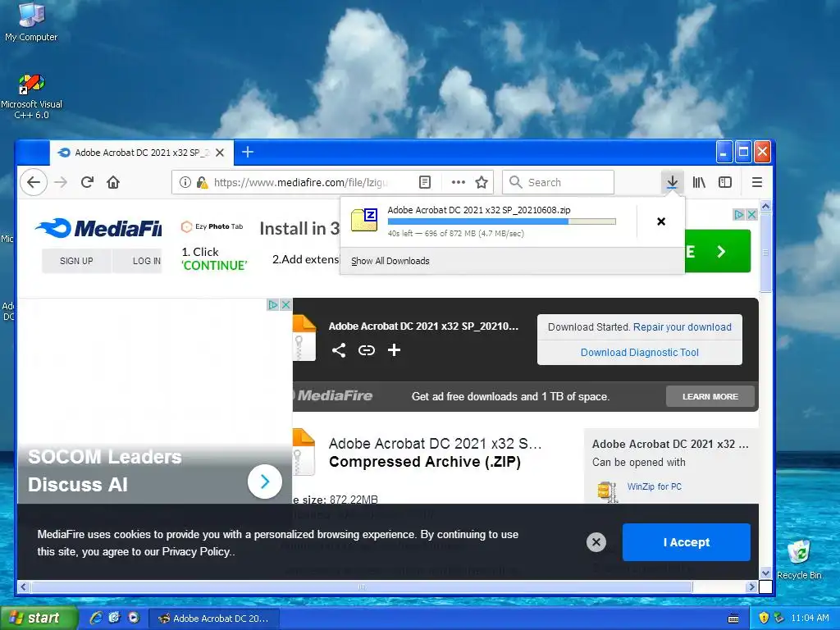Click Repair your download link
Image resolution: width=840 pixels, height=630 pixels.
[x=682, y=326]
